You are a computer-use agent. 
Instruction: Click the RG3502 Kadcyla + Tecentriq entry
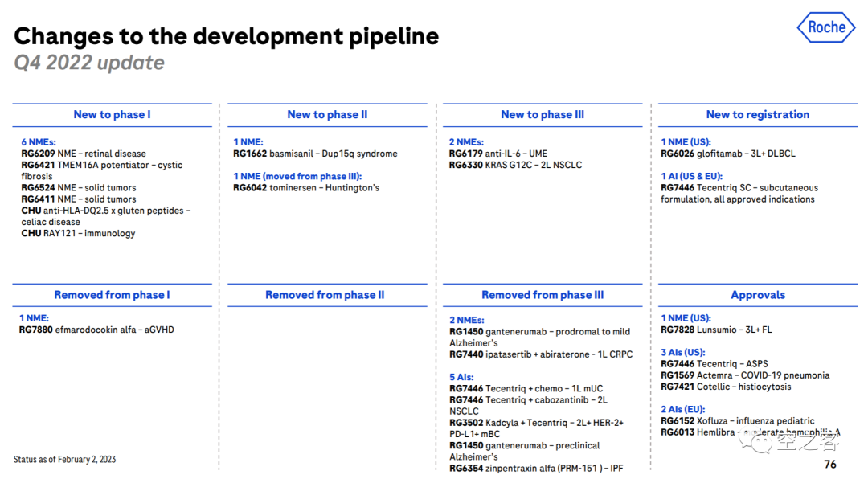coord(536,428)
